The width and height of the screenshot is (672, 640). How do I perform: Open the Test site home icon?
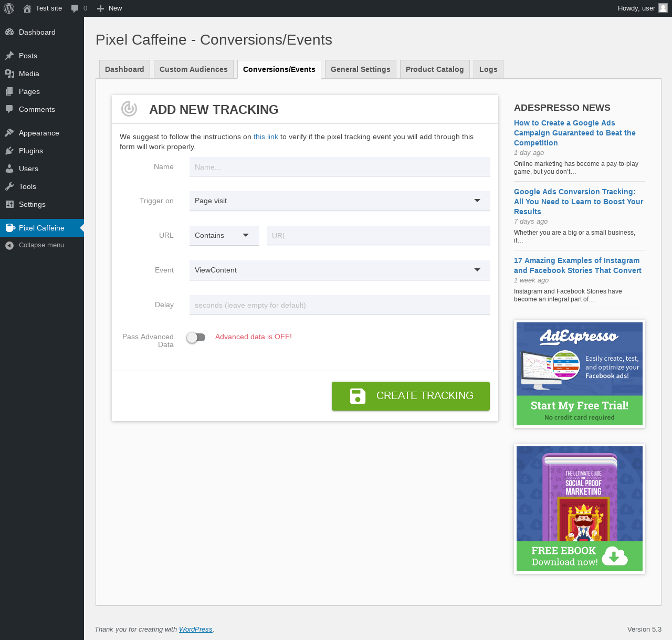(27, 8)
